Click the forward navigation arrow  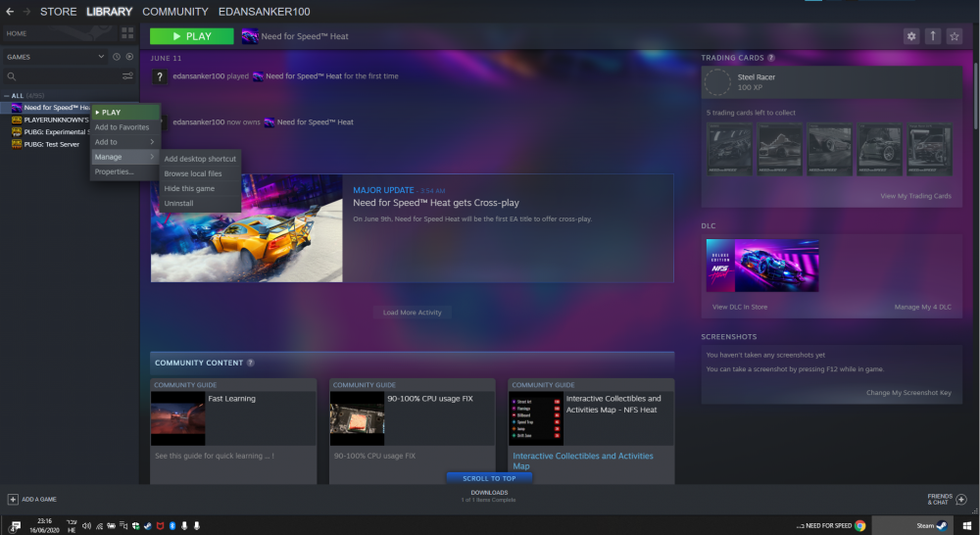26,11
